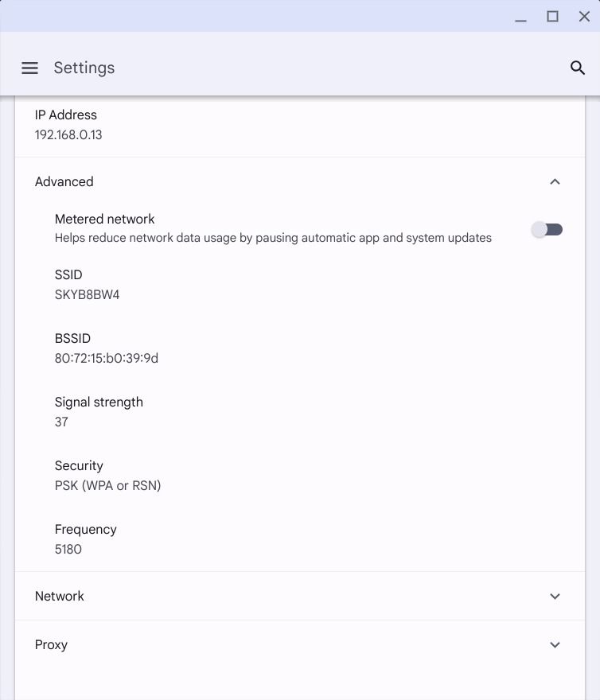Click the expand arrow next to Proxy
This screenshot has height=700, width=600.
coord(555,644)
